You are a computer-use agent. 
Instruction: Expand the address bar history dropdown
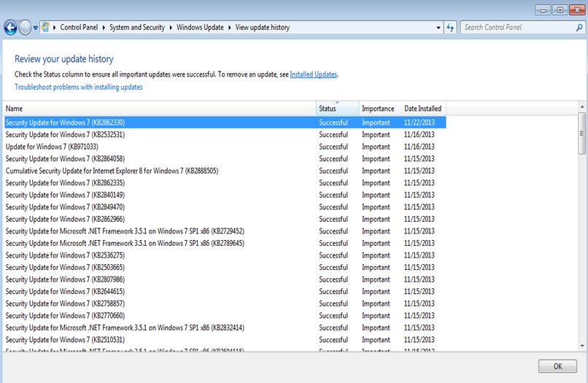pos(438,28)
